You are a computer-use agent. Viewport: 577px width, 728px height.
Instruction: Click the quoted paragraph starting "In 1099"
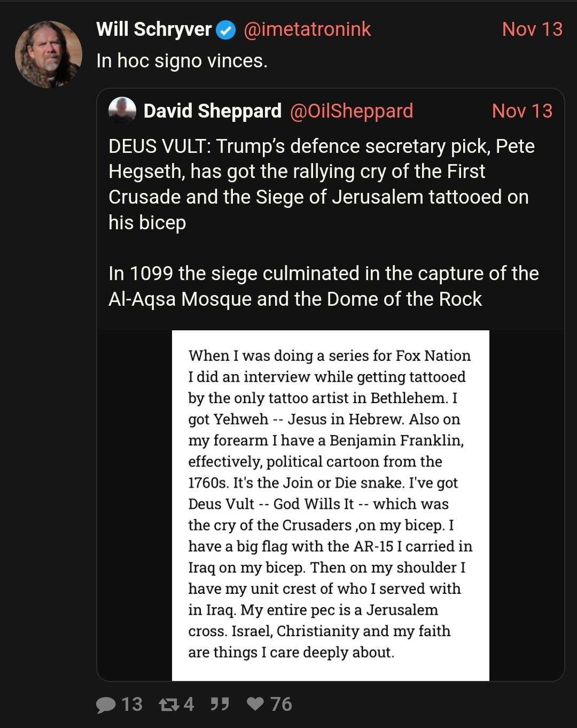click(x=323, y=286)
